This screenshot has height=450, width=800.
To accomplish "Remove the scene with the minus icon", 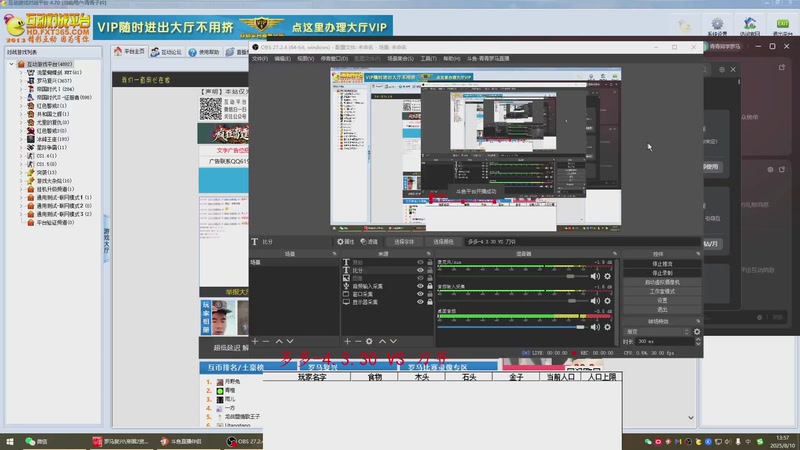I will (266, 341).
